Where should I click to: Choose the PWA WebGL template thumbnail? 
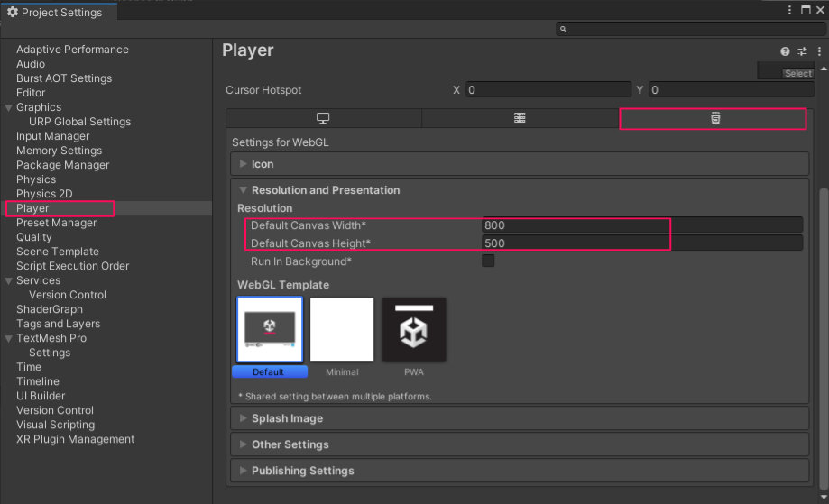pyautogui.click(x=414, y=329)
